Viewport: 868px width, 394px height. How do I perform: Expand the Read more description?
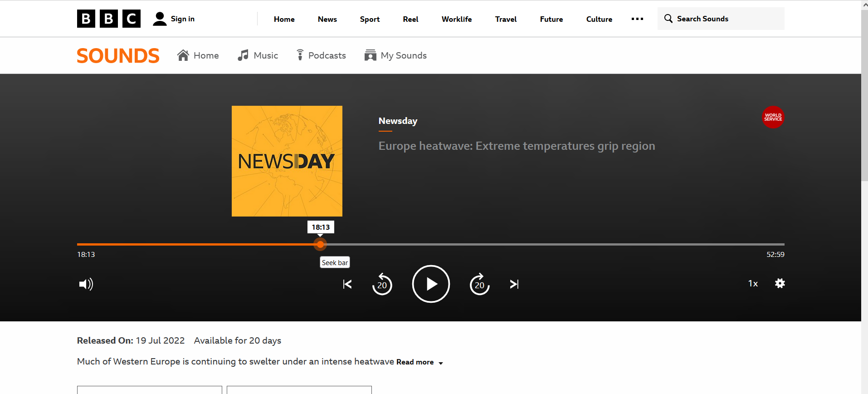click(419, 362)
